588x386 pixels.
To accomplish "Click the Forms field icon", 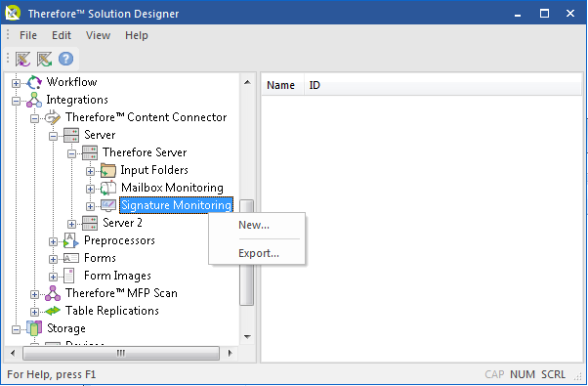I will click(71, 258).
